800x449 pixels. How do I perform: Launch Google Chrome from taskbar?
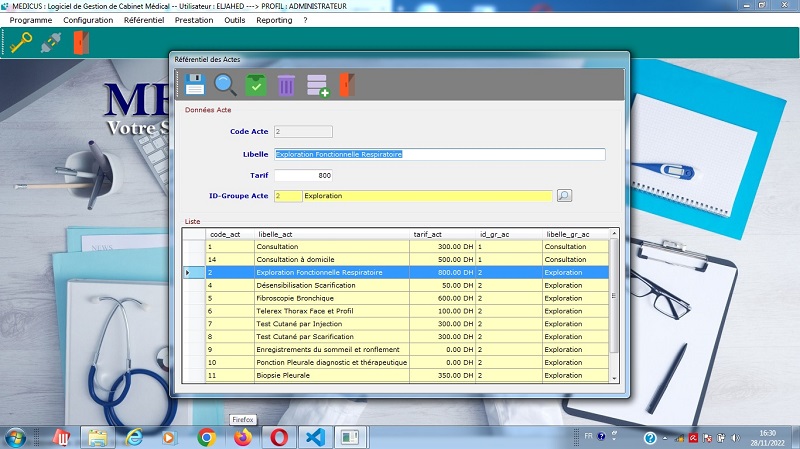[x=206, y=438]
